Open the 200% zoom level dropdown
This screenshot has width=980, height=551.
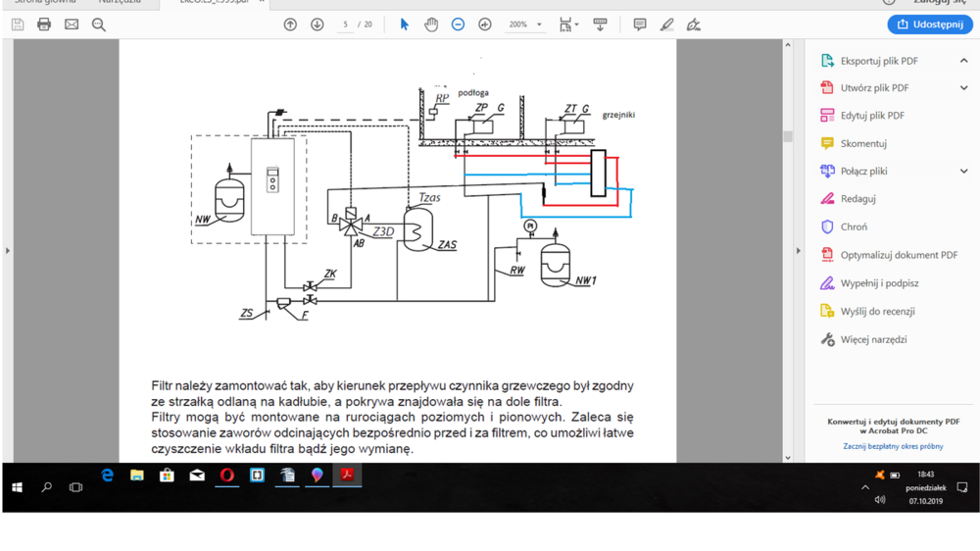pos(539,25)
